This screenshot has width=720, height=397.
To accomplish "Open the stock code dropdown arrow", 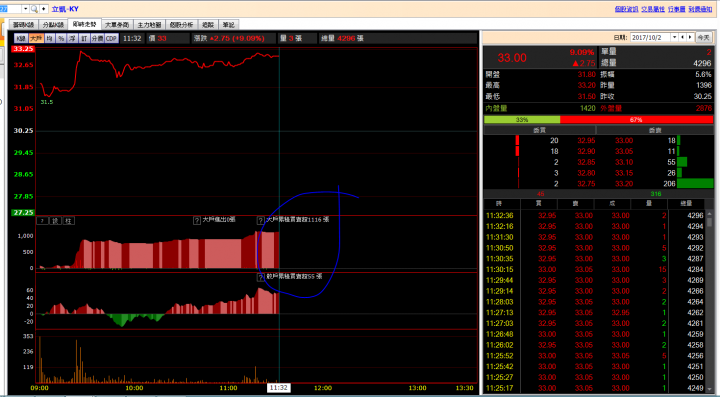I will pos(25,9).
